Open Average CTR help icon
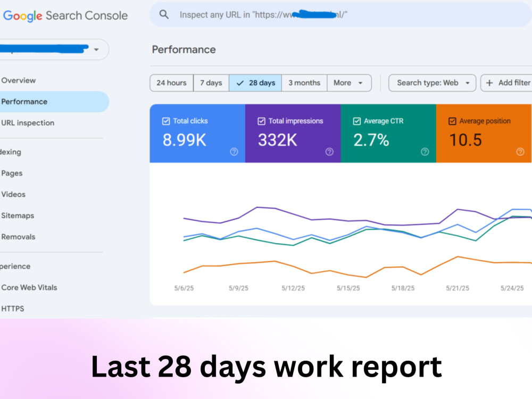The width and height of the screenshot is (532, 399). coord(425,152)
